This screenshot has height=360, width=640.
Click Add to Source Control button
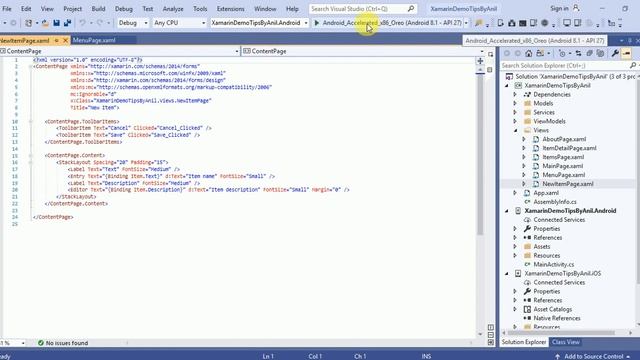click(593, 356)
